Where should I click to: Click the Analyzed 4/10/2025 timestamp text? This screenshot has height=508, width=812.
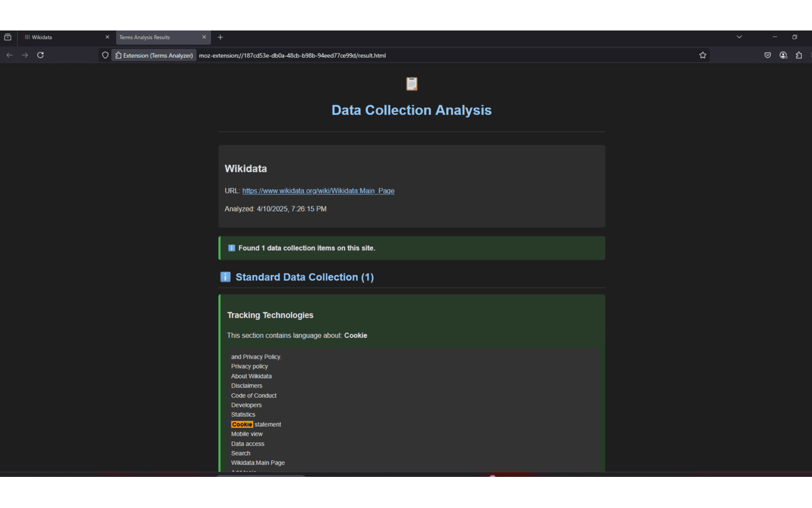pyautogui.click(x=275, y=209)
